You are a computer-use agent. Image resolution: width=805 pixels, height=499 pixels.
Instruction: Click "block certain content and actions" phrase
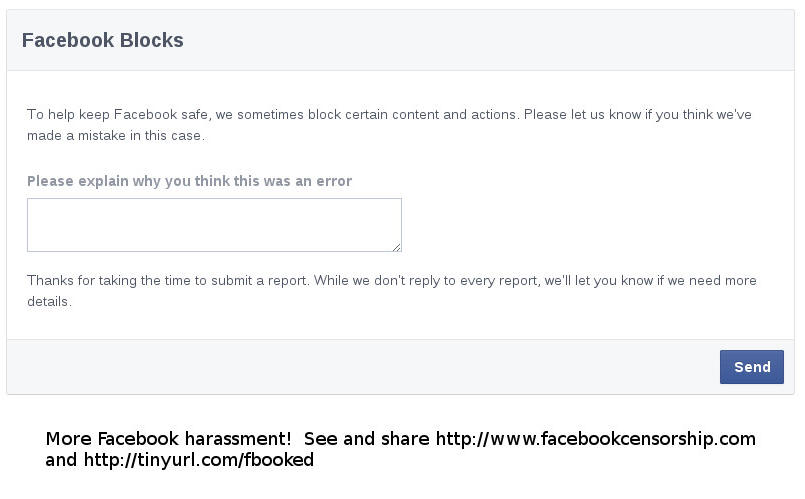[412, 114]
